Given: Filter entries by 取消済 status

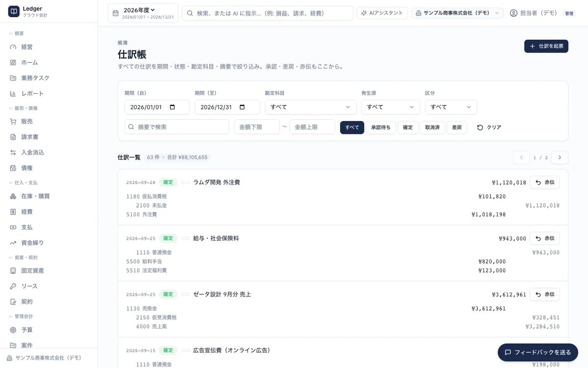Looking at the screenshot, I should (432, 128).
